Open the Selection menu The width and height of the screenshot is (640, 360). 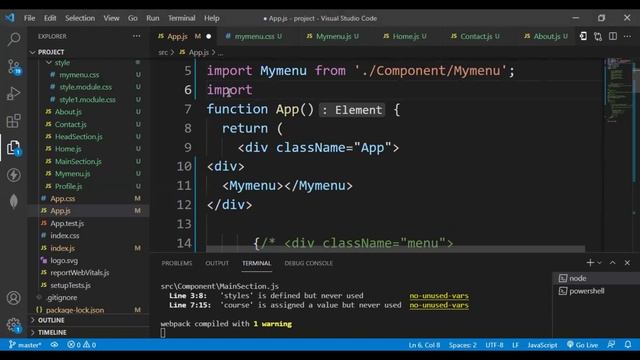[80, 18]
